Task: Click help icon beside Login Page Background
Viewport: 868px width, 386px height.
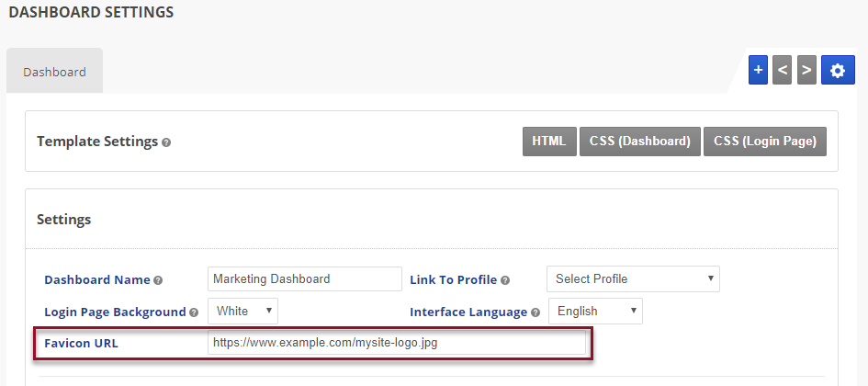Action: point(194,312)
